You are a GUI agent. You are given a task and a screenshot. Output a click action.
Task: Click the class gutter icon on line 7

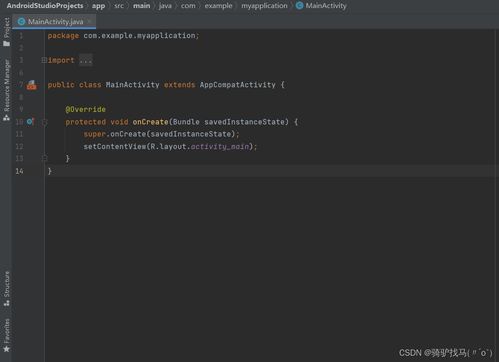31,85
